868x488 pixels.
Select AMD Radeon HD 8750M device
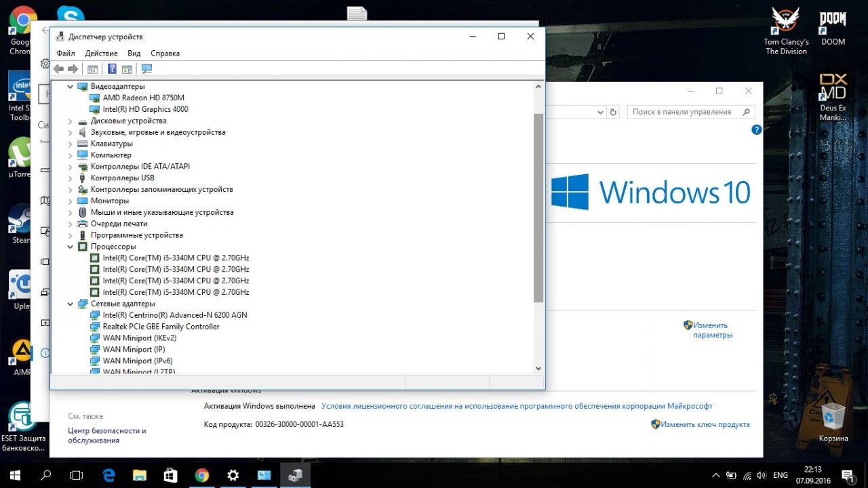pyautogui.click(x=143, y=98)
